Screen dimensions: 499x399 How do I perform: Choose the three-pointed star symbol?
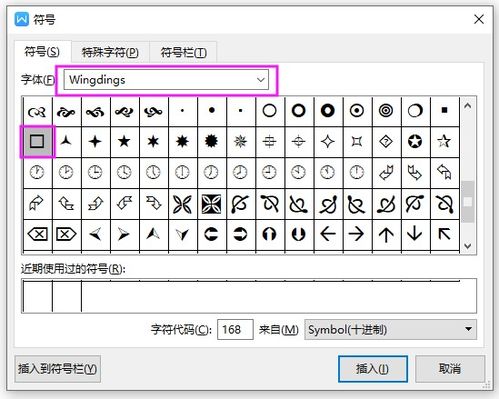click(x=66, y=141)
